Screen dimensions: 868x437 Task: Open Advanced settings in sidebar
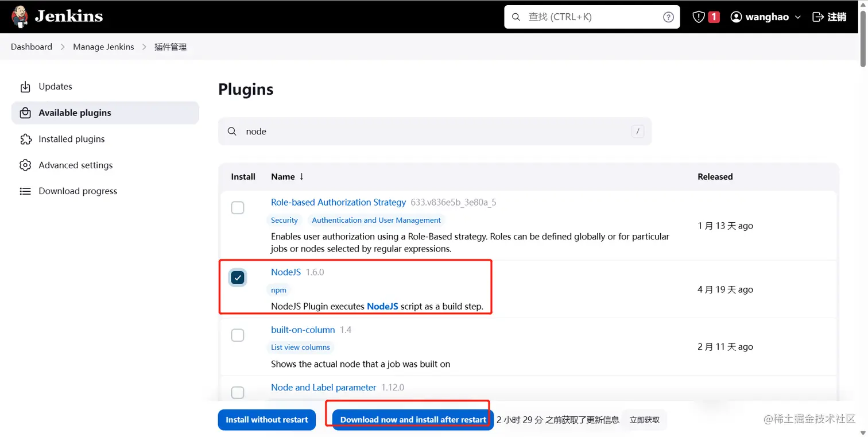105,165
